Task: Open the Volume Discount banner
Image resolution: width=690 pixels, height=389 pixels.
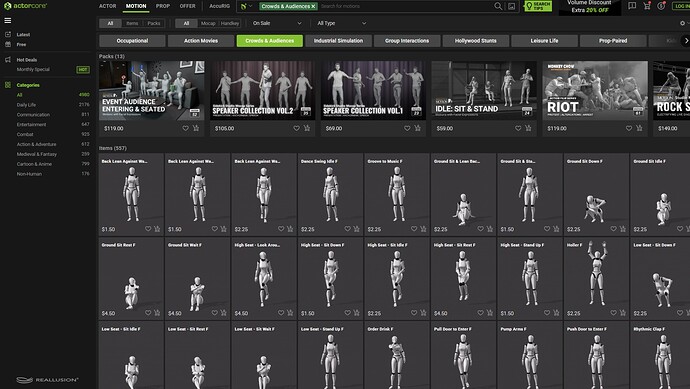Action: click(x=590, y=7)
